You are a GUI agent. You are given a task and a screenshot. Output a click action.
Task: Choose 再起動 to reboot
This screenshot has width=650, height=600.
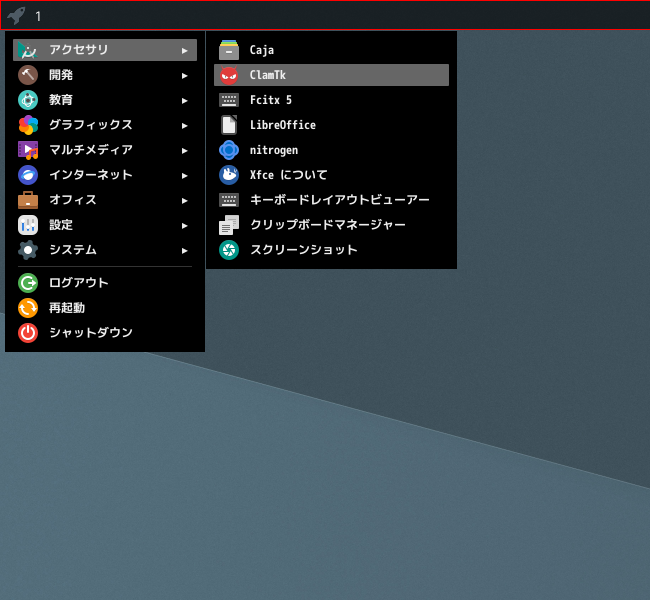[x=105, y=308]
